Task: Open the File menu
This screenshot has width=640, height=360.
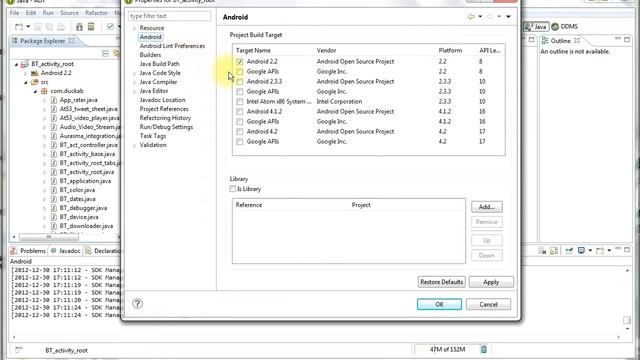Action: (14, 13)
